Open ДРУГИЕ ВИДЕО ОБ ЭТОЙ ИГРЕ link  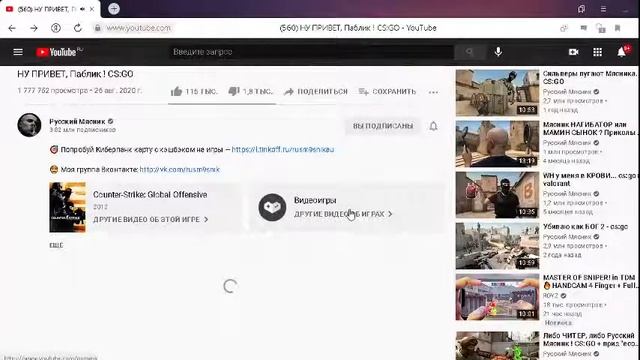point(151,220)
